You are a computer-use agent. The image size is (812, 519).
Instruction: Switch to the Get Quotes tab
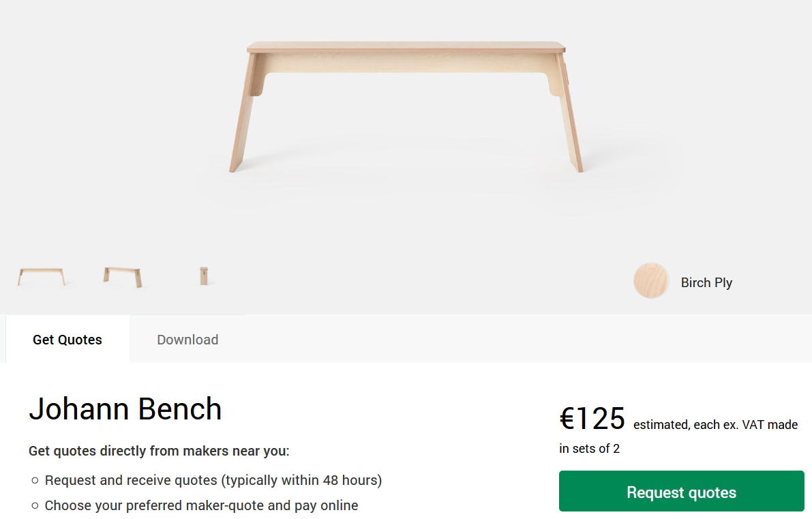coord(67,340)
